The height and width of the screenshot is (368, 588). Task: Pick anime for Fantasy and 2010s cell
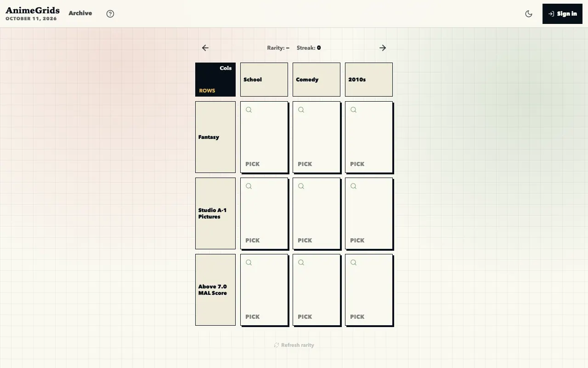click(369, 137)
